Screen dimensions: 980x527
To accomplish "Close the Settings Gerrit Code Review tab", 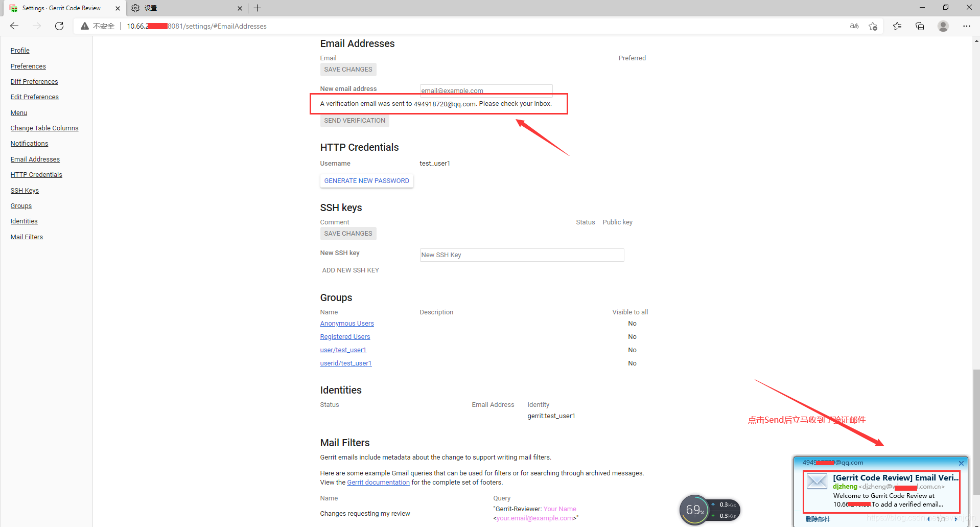I will 118,8.
